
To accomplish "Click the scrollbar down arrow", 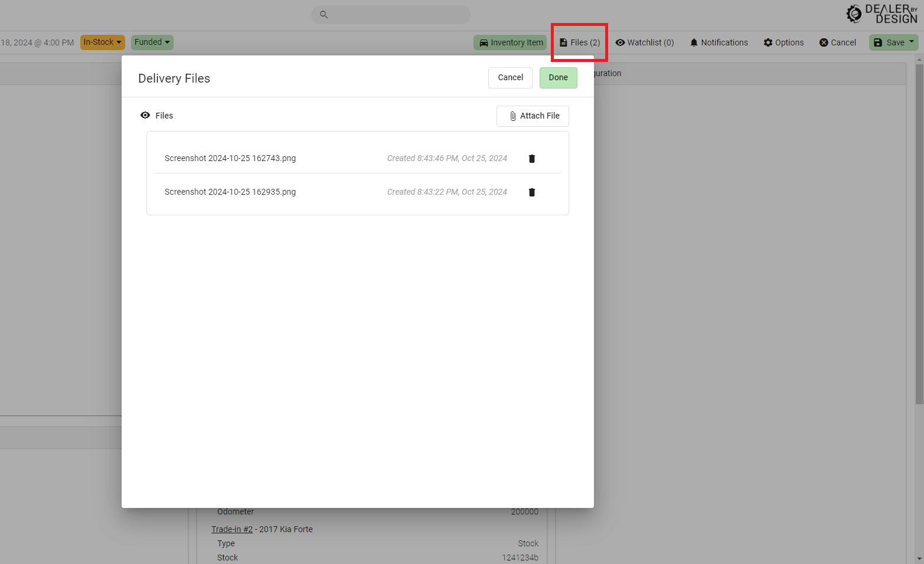I will tap(919, 559).
